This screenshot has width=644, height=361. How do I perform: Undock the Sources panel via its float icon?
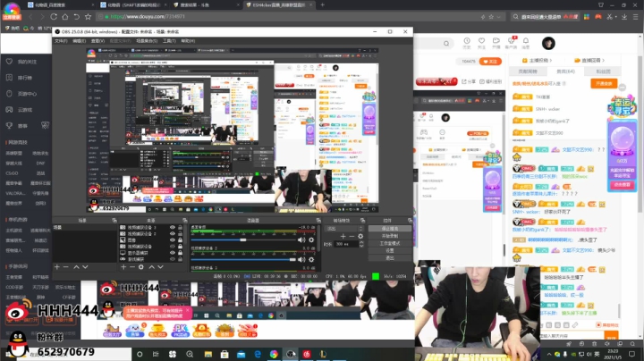pyautogui.click(x=185, y=221)
